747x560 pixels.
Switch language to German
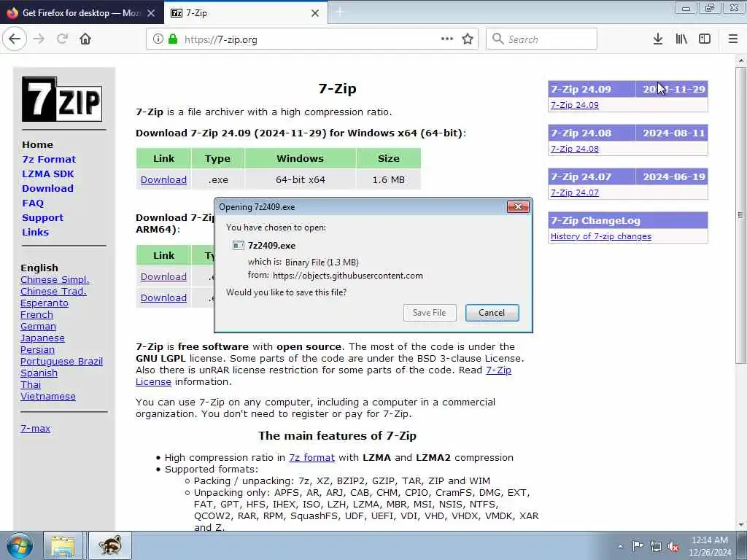[38, 326]
